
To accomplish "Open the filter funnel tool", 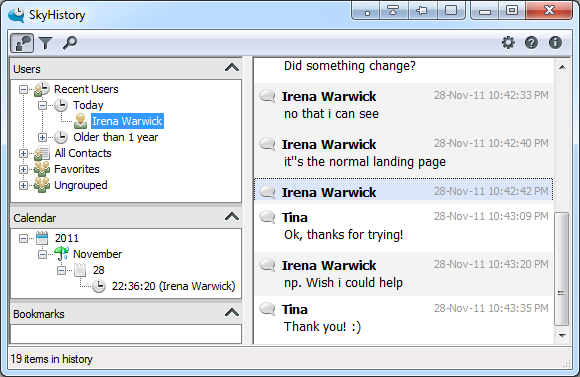I will [x=45, y=43].
